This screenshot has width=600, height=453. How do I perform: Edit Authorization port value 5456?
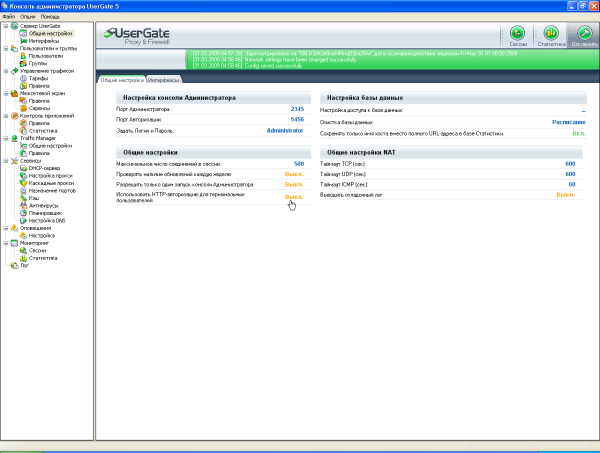point(297,119)
